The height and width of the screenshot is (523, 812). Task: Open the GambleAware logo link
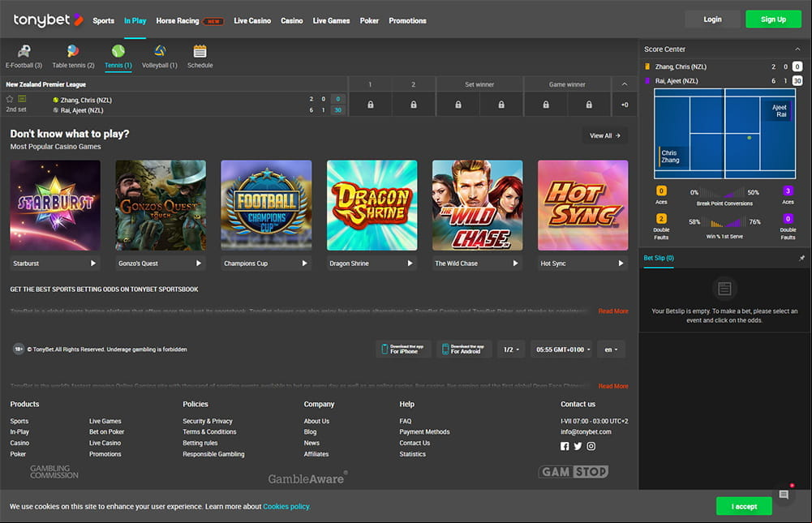(307, 478)
